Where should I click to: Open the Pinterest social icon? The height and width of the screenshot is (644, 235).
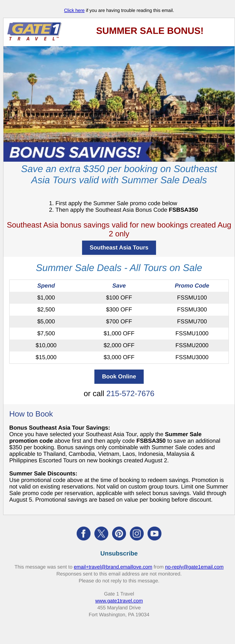pos(119,534)
